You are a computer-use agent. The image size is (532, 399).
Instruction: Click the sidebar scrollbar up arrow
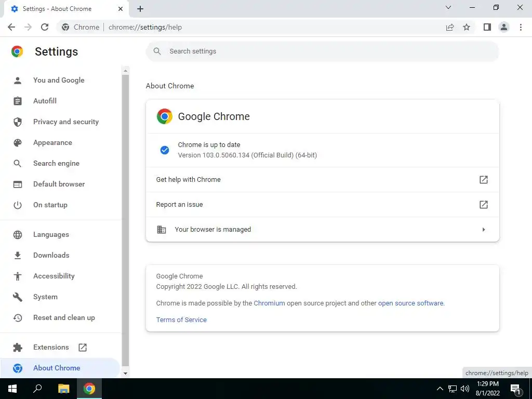[x=126, y=71]
